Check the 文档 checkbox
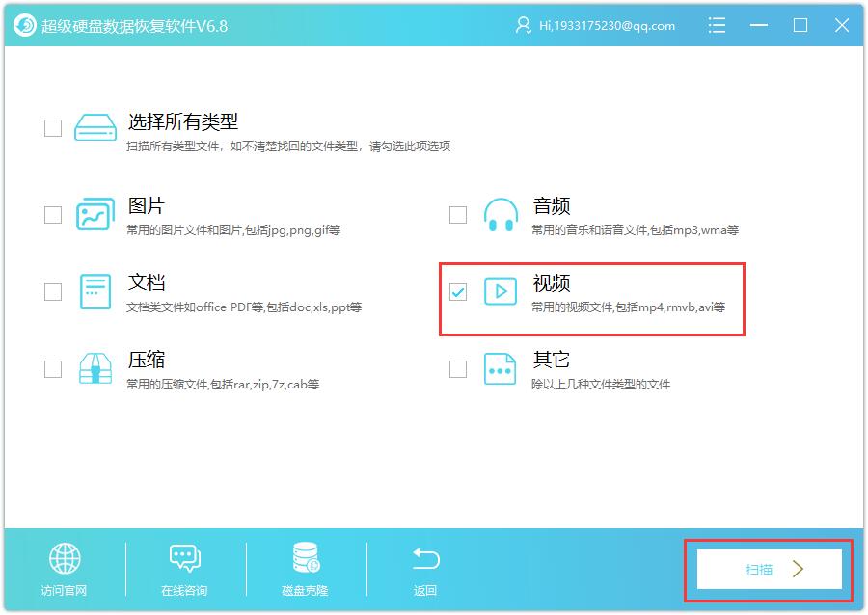Viewport: 868px width, 615px height. [53, 291]
